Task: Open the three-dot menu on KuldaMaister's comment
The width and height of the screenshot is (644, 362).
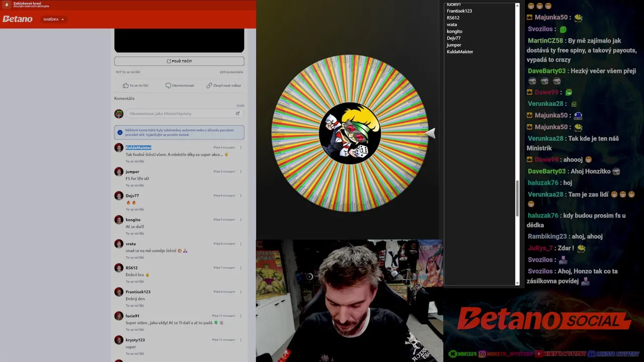Action: 241,147
